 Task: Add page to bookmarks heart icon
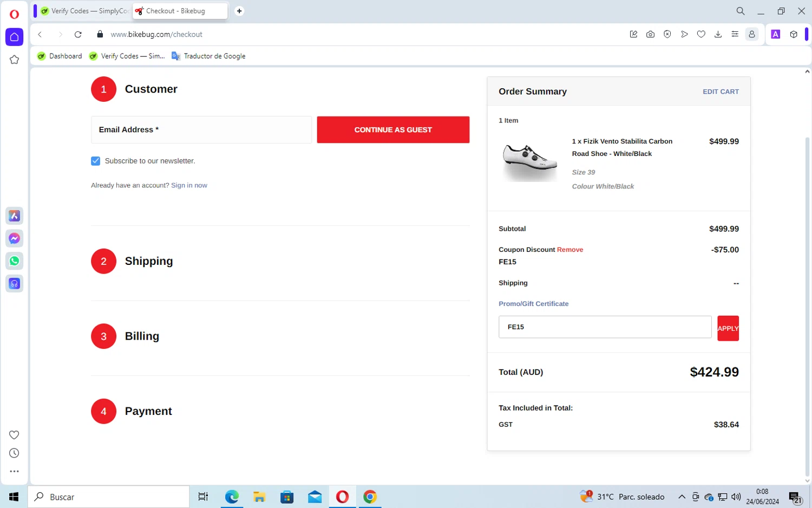[701, 34]
